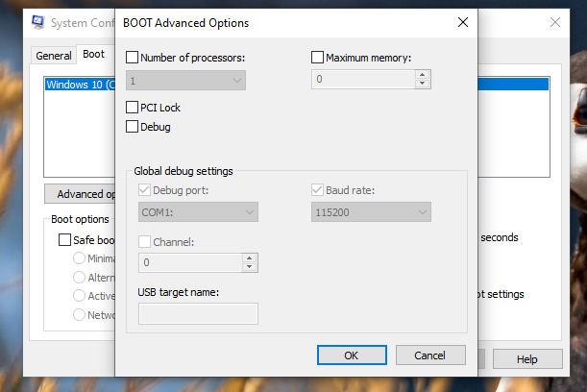Select the Boot tab
The image size is (587, 392).
[x=93, y=55]
